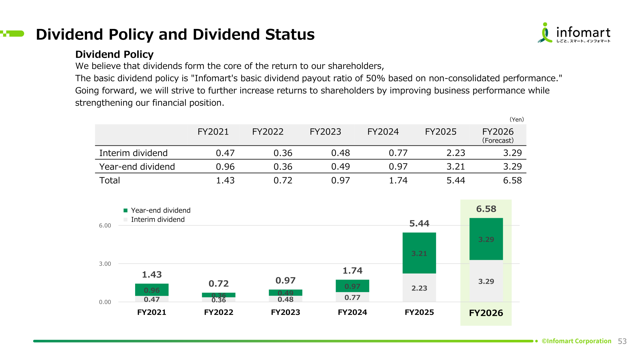Click the FY2026 total value 6.58 in the table

coord(512,180)
